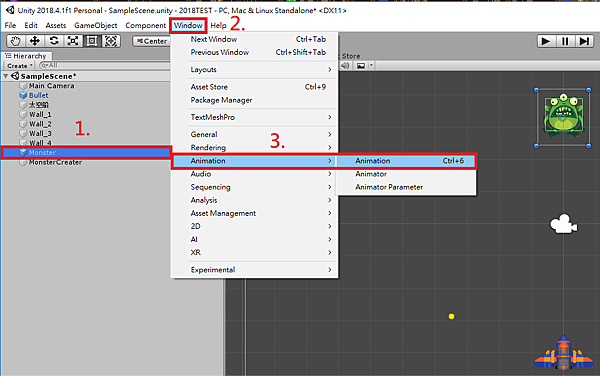Open the Assets menu
600x376 pixels.
[55, 25]
